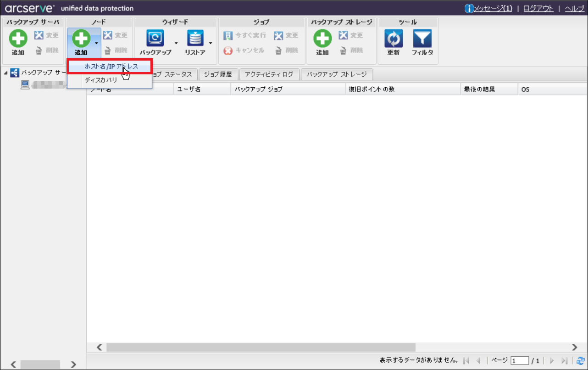This screenshot has height=370, width=588.
Task: Click キャンセル in the ジョブ group
Action: (x=244, y=50)
